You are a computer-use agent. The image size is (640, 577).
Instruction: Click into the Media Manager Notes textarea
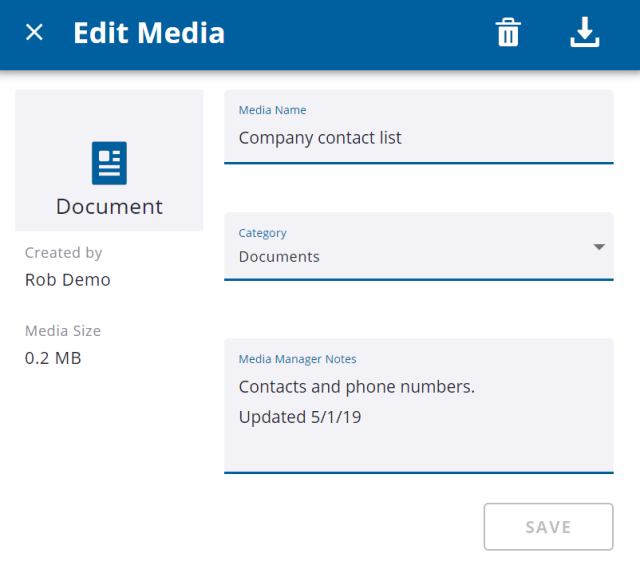pos(419,406)
